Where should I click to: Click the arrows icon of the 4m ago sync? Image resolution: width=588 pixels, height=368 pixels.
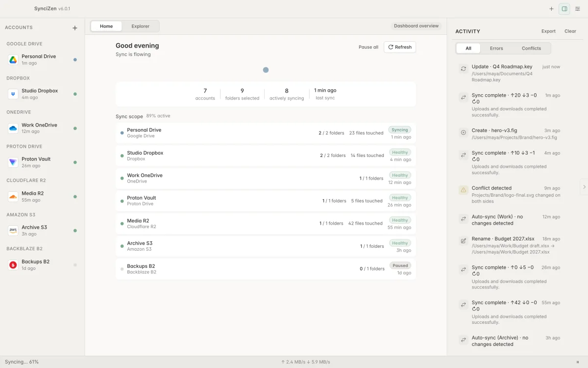pos(463,155)
